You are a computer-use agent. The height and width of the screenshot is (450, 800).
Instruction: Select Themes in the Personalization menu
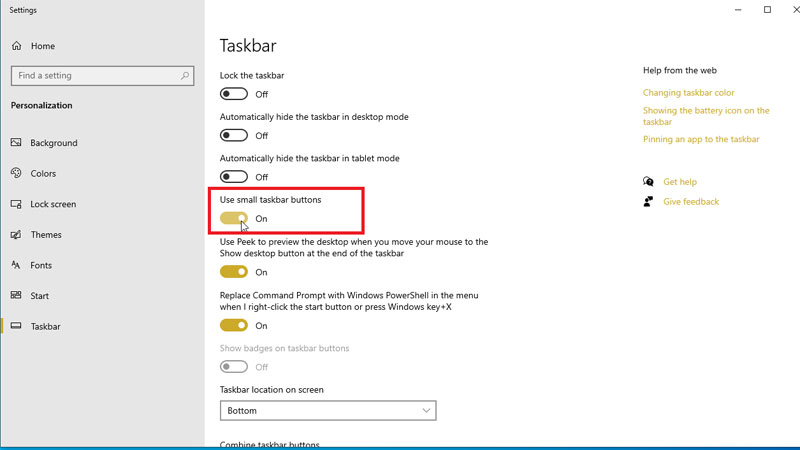coord(46,235)
